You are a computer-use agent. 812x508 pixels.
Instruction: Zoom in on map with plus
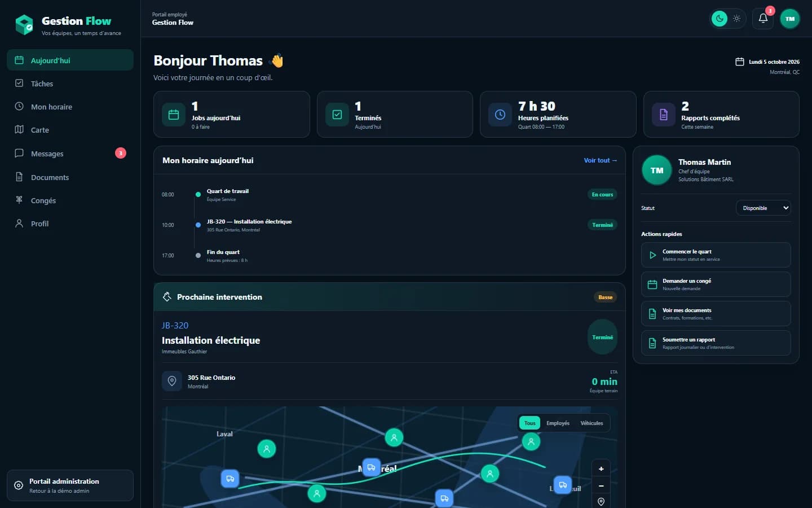click(x=601, y=468)
